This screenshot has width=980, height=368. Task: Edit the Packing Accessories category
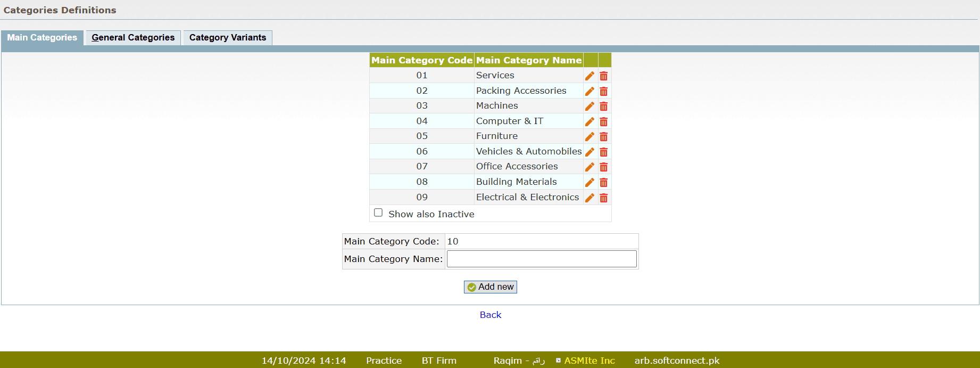pos(589,91)
